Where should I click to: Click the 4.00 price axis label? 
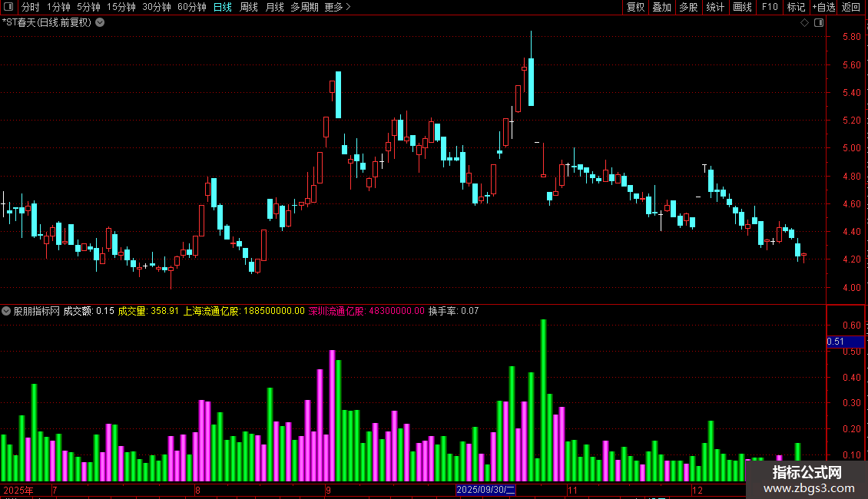(851, 287)
